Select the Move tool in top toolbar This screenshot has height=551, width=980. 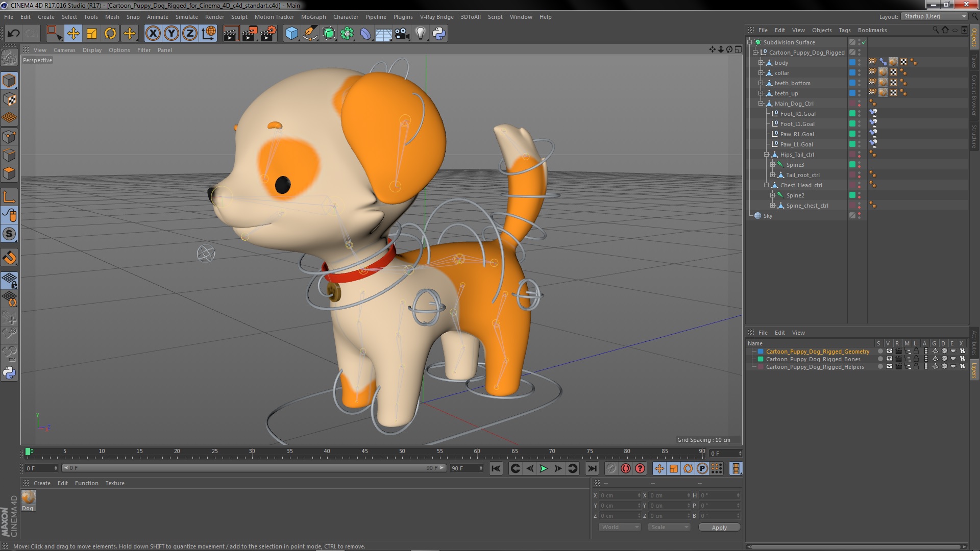coord(73,34)
